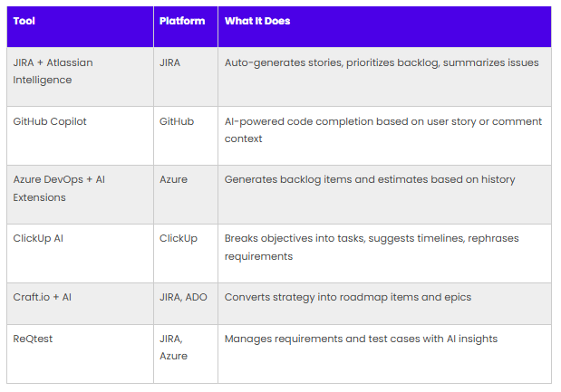Click the "JIRA, Azure" platform cell
This screenshot has width=561, height=392.
[x=174, y=347]
